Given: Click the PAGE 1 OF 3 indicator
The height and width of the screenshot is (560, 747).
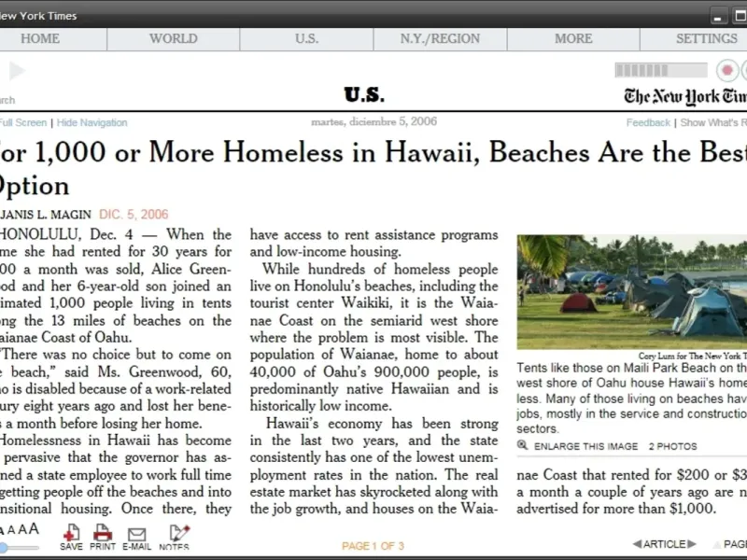Looking at the screenshot, I should [x=373, y=546].
